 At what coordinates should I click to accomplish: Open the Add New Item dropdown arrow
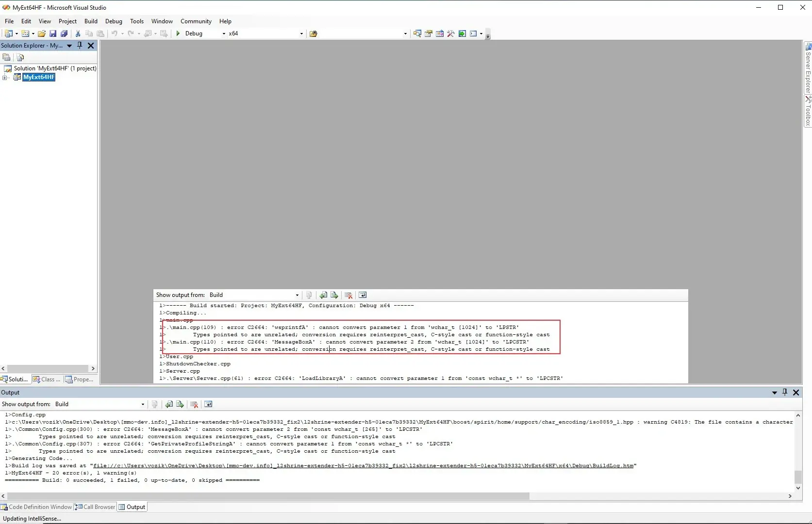pos(33,33)
